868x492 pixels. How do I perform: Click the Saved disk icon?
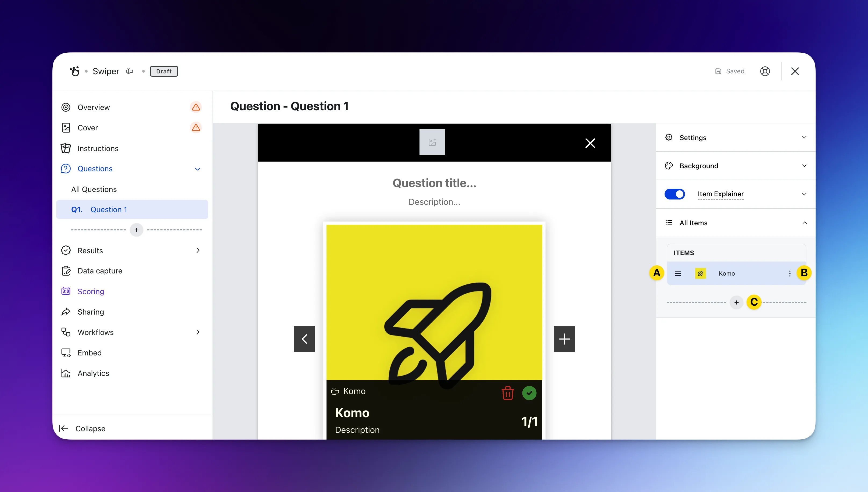(x=718, y=71)
